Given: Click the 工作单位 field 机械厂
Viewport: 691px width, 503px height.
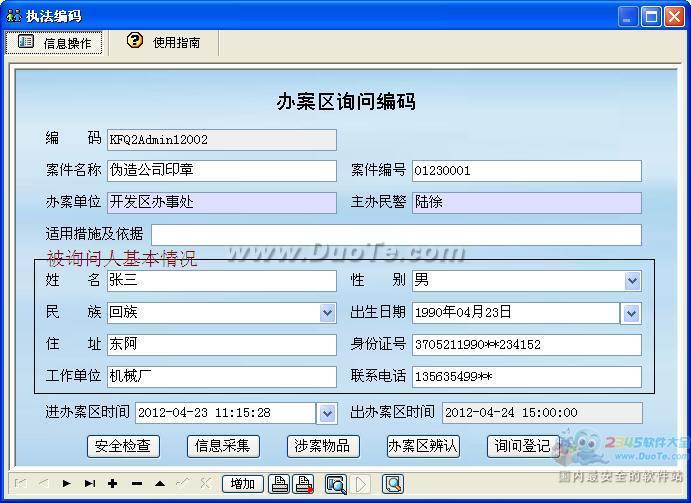Looking at the screenshot, I should [x=222, y=377].
